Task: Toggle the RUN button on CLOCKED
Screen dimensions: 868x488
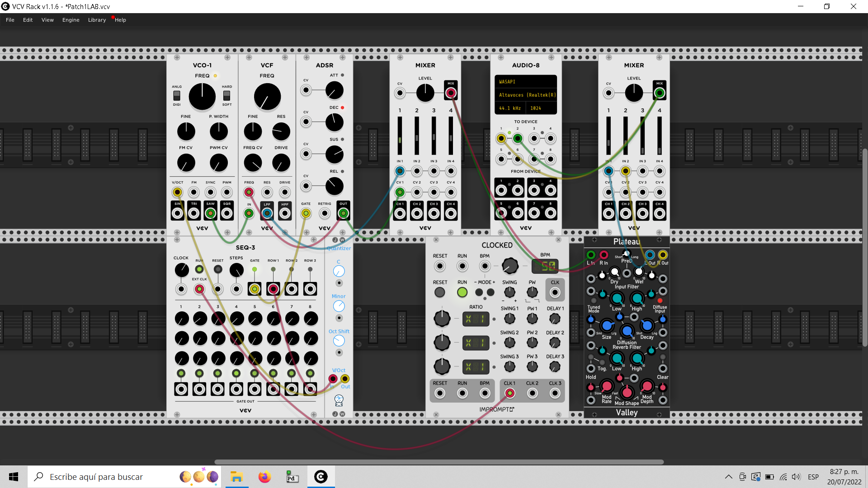Action: (x=462, y=292)
